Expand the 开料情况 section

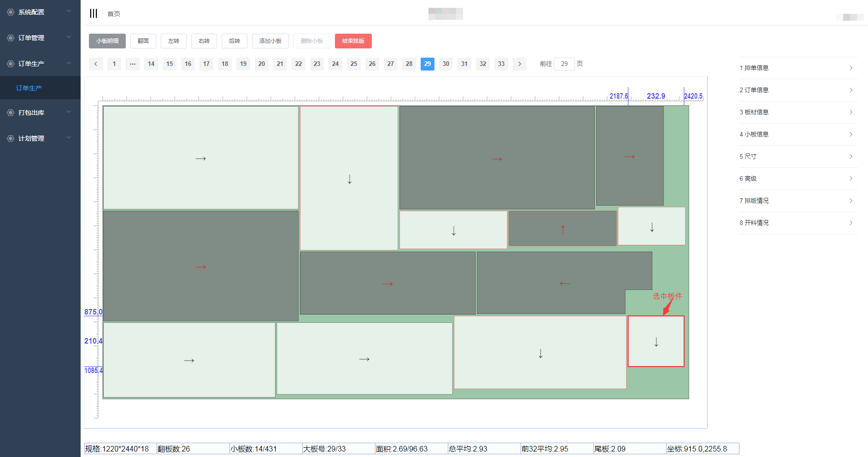798,223
